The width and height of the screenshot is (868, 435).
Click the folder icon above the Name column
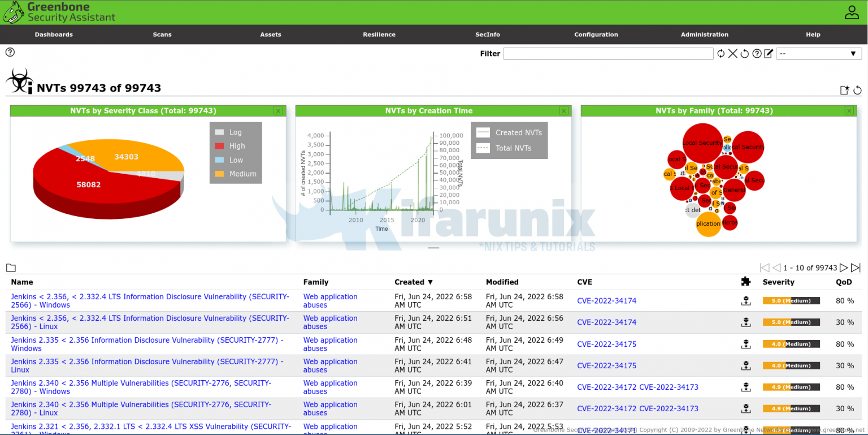tap(11, 268)
